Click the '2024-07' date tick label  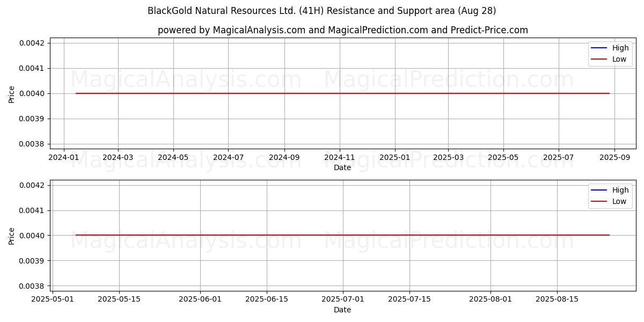click(x=228, y=158)
